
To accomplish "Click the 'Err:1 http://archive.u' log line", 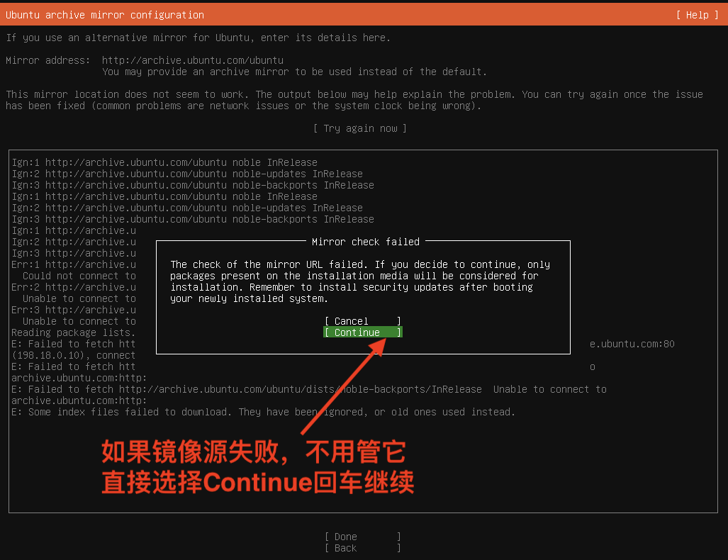I will 73,264.
